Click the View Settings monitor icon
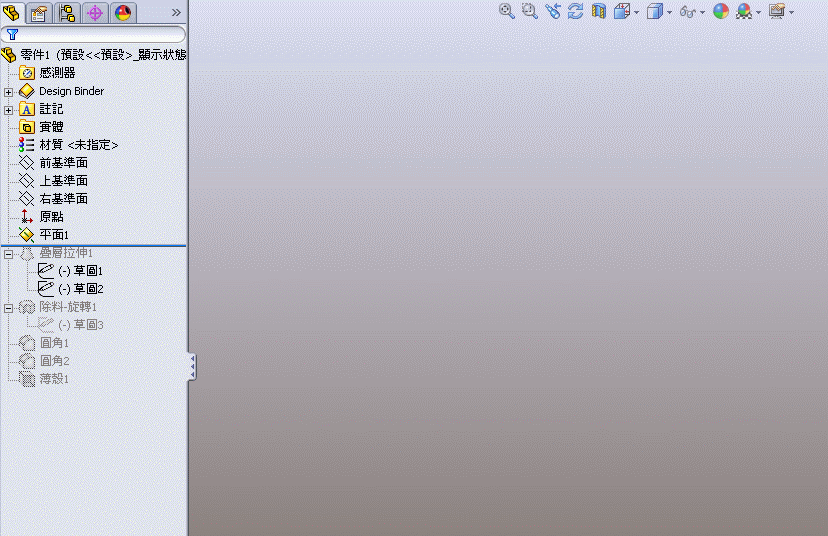 click(x=777, y=11)
